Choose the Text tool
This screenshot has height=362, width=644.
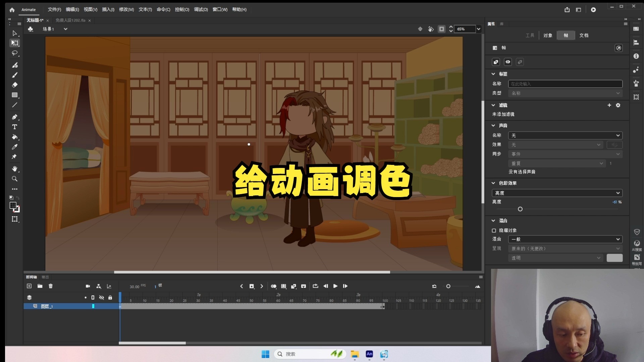tap(15, 127)
